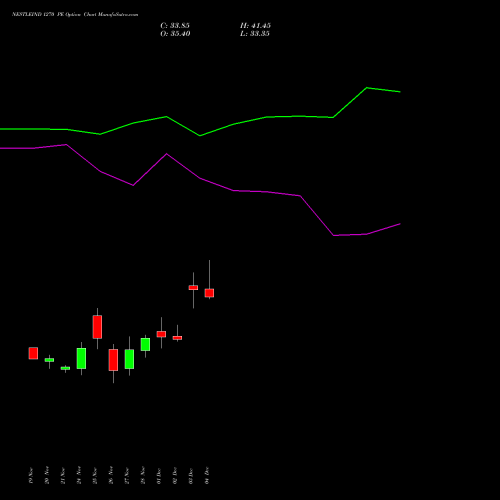This screenshot has height=500, width=500.
Task: Select the 02 Dec date label
Action: pos(175,476)
